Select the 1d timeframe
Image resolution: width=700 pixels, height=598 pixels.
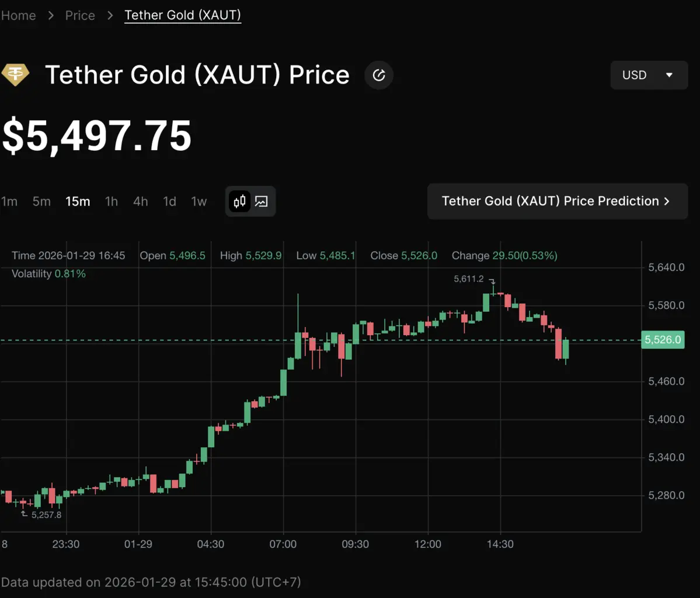tap(169, 201)
